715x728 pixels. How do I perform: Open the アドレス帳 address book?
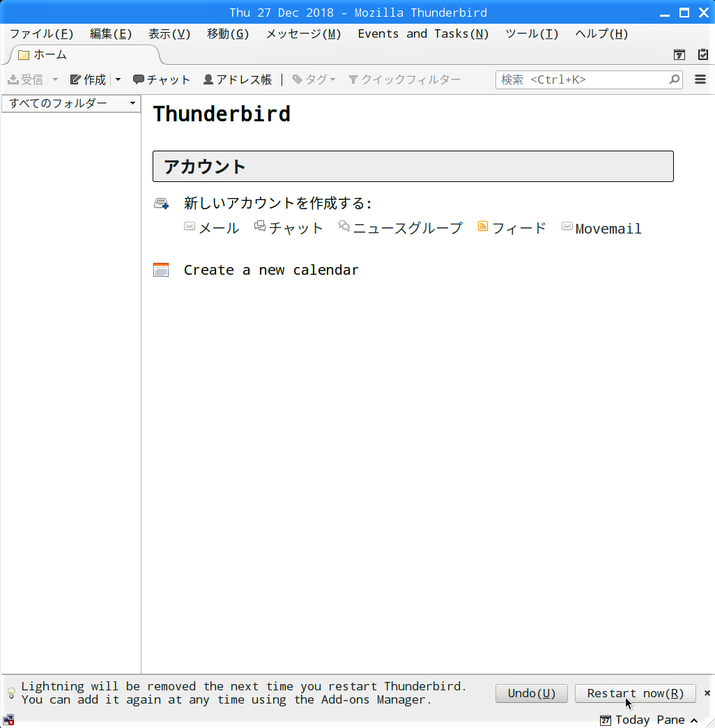point(238,79)
